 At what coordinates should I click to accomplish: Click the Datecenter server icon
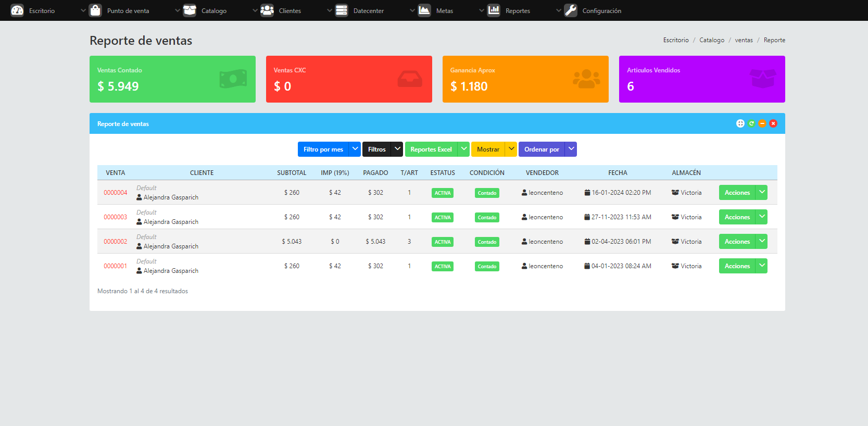(342, 10)
